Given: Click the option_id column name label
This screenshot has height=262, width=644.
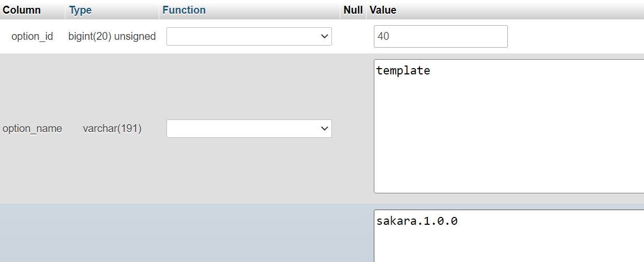Looking at the screenshot, I should point(32,37).
